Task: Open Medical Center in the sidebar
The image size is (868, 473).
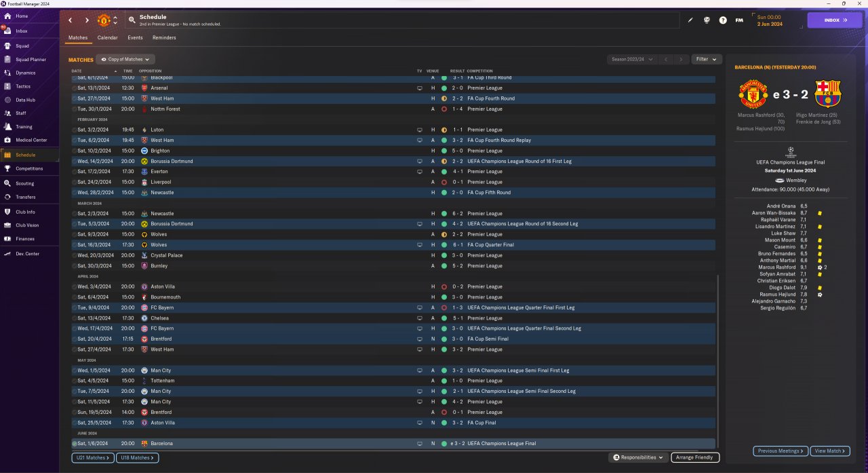Action: (x=31, y=140)
